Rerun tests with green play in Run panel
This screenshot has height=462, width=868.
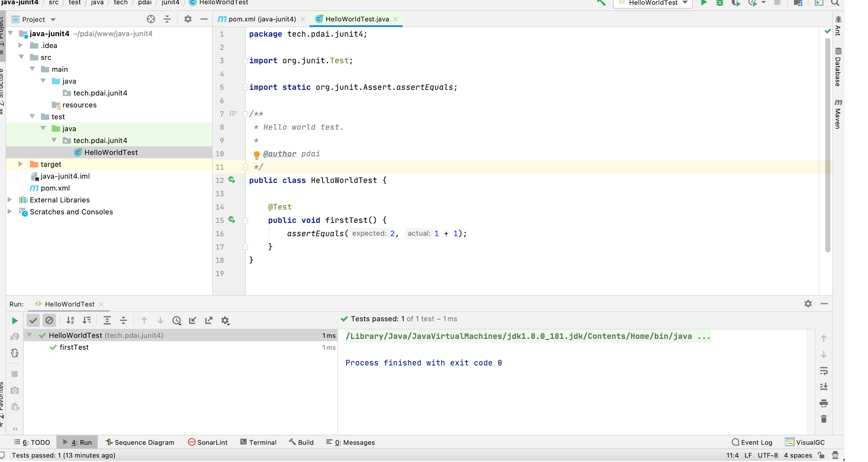click(x=15, y=321)
